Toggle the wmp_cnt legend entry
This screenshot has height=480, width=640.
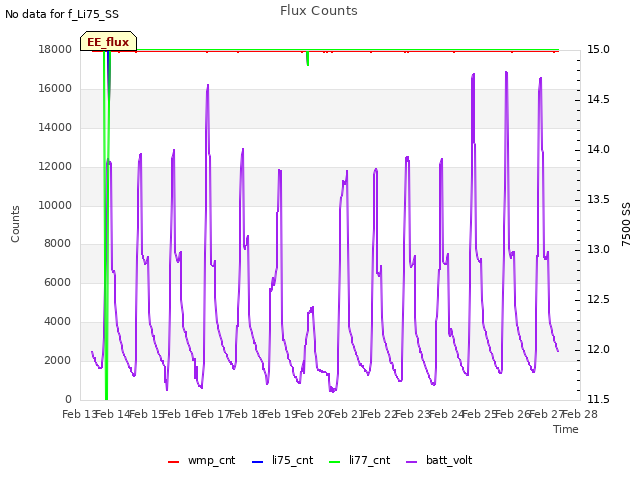(201, 460)
